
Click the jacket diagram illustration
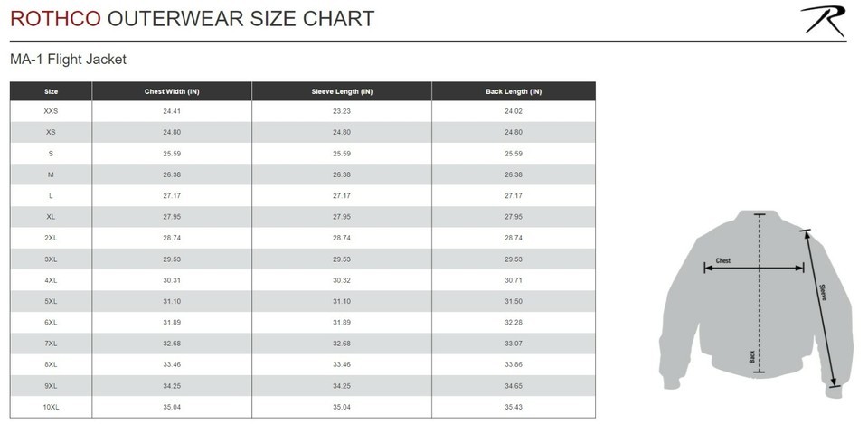pos(755,304)
